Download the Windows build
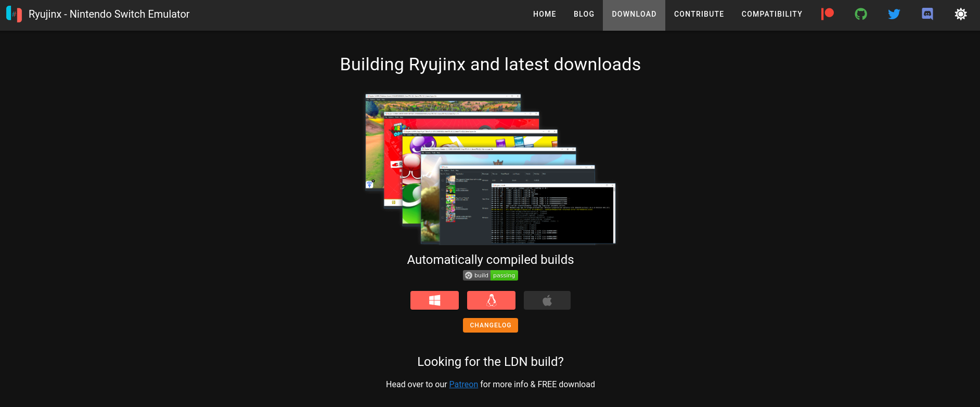 pos(434,300)
